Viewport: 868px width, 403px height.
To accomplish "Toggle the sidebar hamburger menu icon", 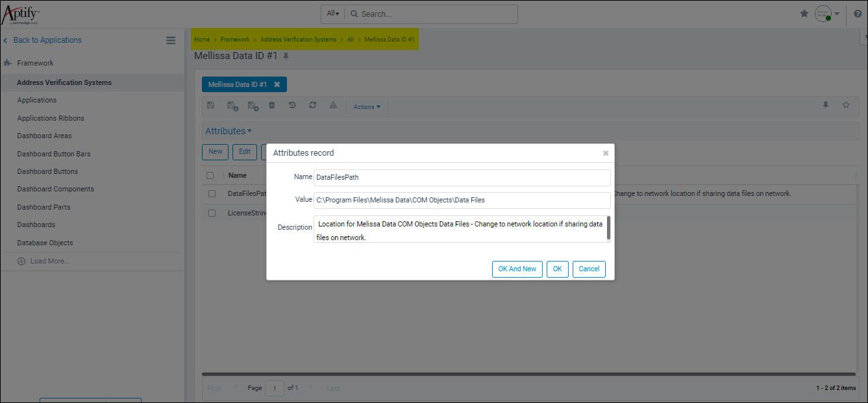I will 171,40.
